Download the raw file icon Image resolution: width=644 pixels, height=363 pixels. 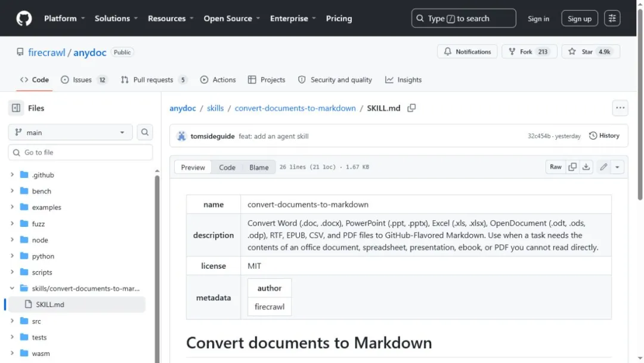pyautogui.click(x=586, y=167)
